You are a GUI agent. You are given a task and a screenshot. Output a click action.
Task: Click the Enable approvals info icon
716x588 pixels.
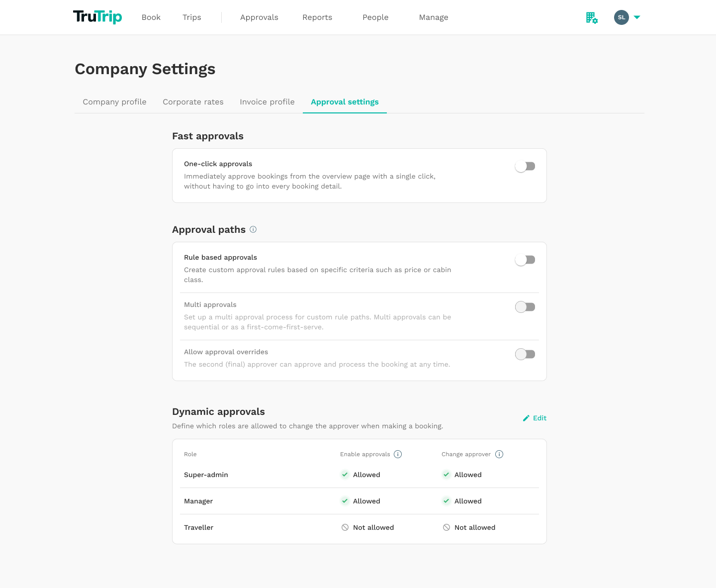pos(398,454)
